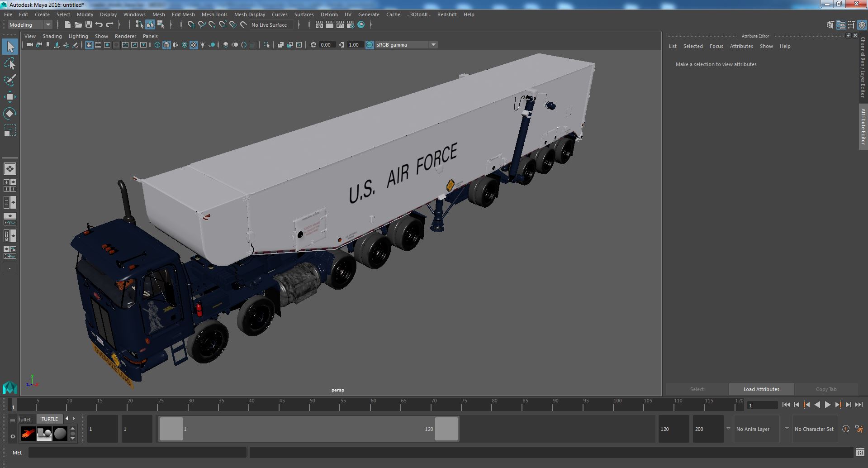Open the viewport Shading menu
The width and height of the screenshot is (868, 468).
pos(52,36)
